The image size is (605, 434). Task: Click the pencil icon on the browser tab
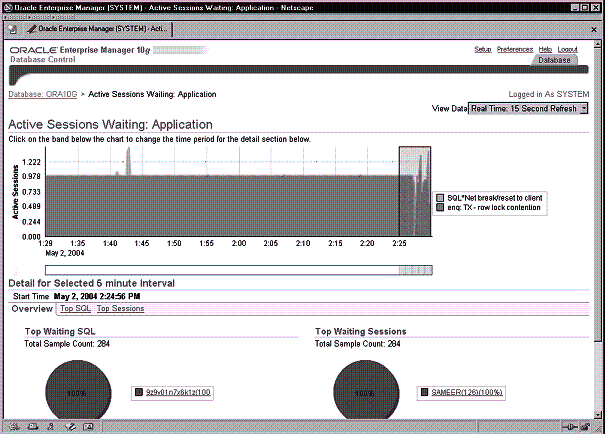point(32,29)
